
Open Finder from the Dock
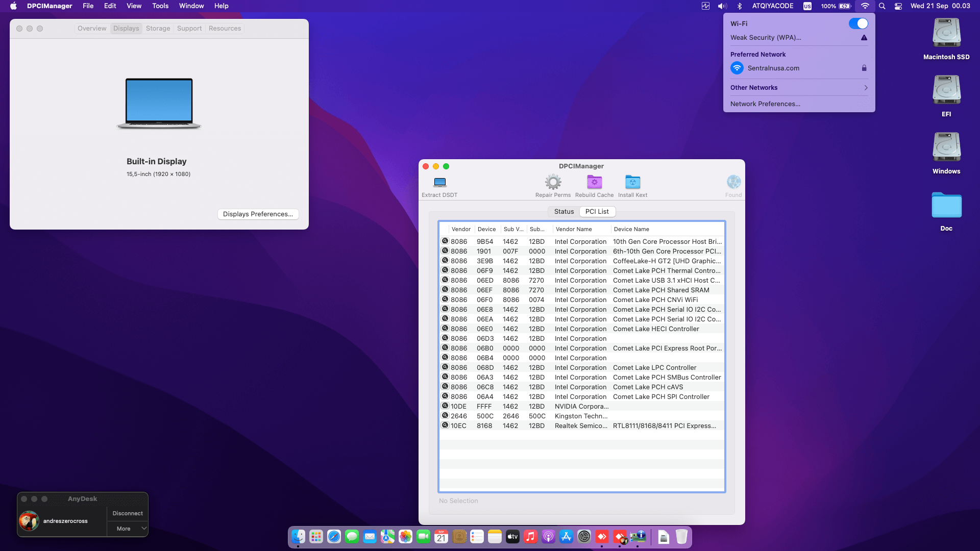[298, 537]
